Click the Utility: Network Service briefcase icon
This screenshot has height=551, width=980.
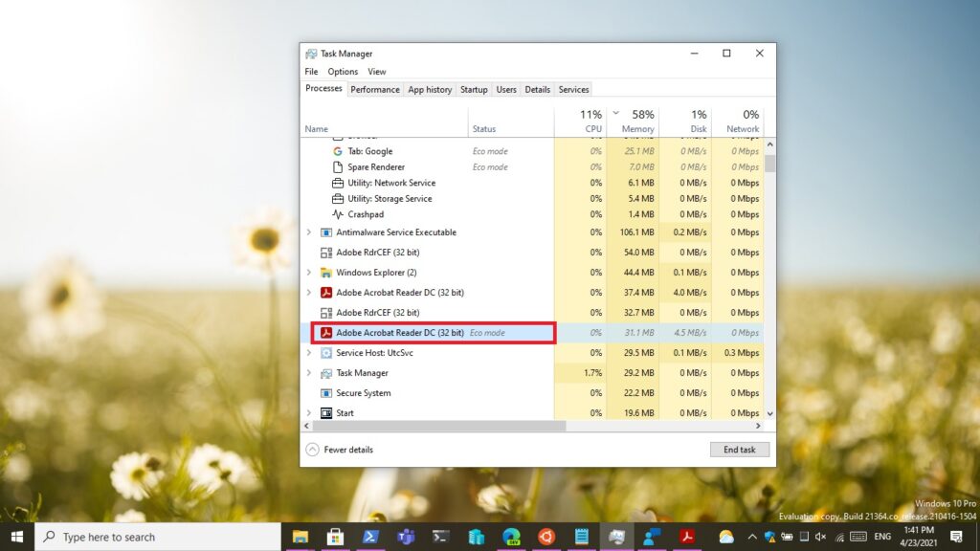point(338,183)
